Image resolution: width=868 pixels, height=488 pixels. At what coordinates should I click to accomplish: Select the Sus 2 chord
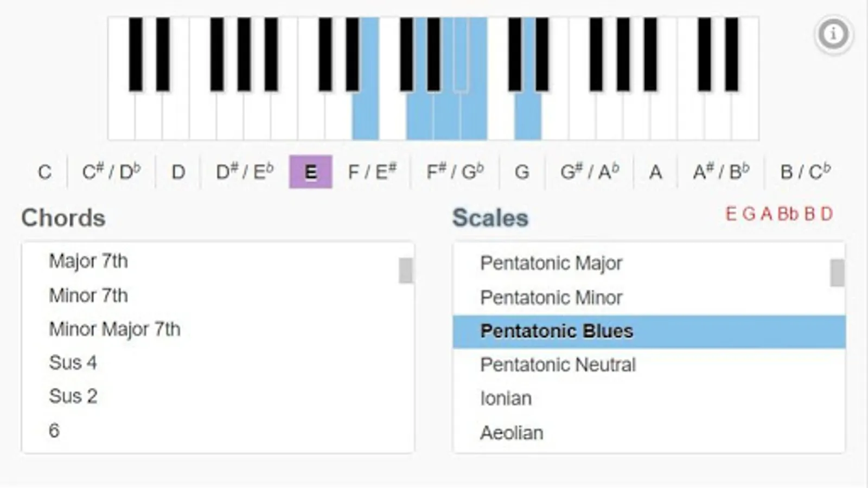coord(73,396)
